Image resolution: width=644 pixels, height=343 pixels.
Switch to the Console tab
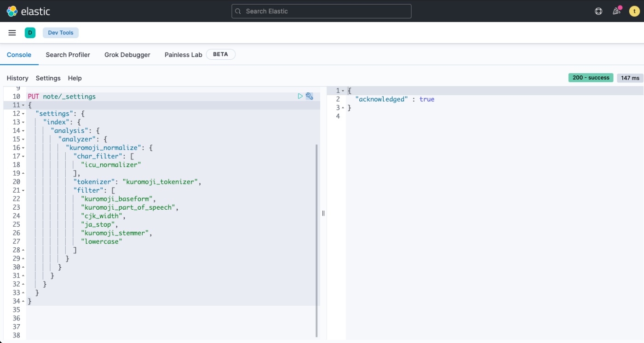point(19,55)
